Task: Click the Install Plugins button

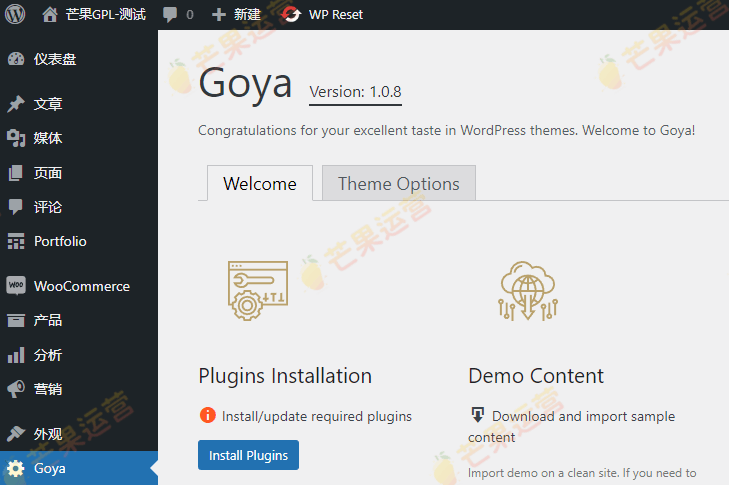Action: click(x=248, y=455)
